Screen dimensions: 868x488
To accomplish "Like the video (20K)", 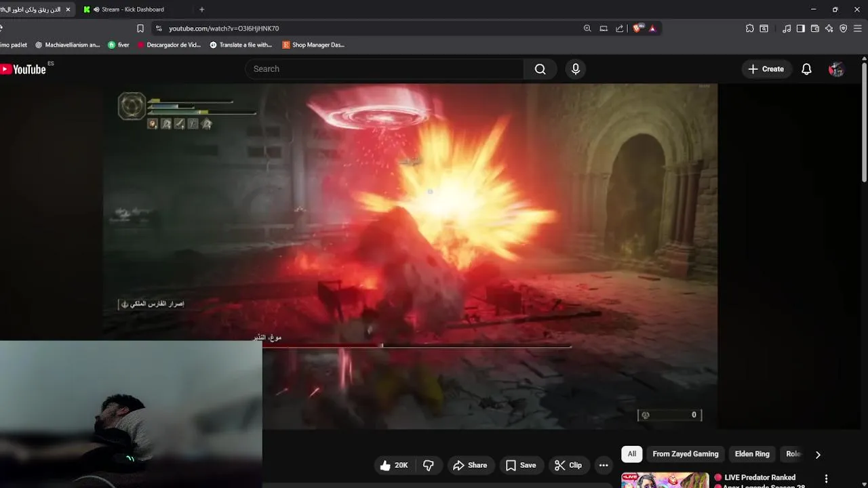I will click(393, 465).
